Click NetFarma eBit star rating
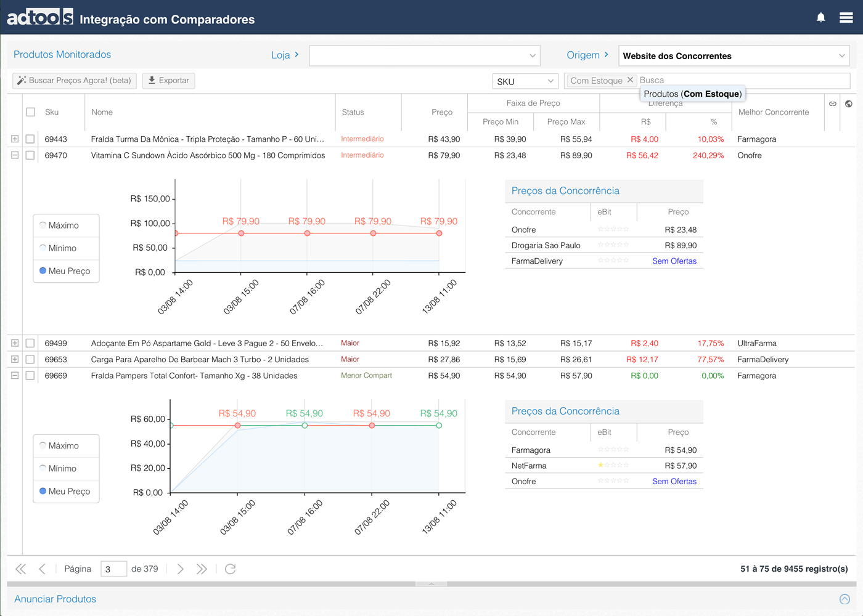The image size is (863, 616). click(613, 465)
